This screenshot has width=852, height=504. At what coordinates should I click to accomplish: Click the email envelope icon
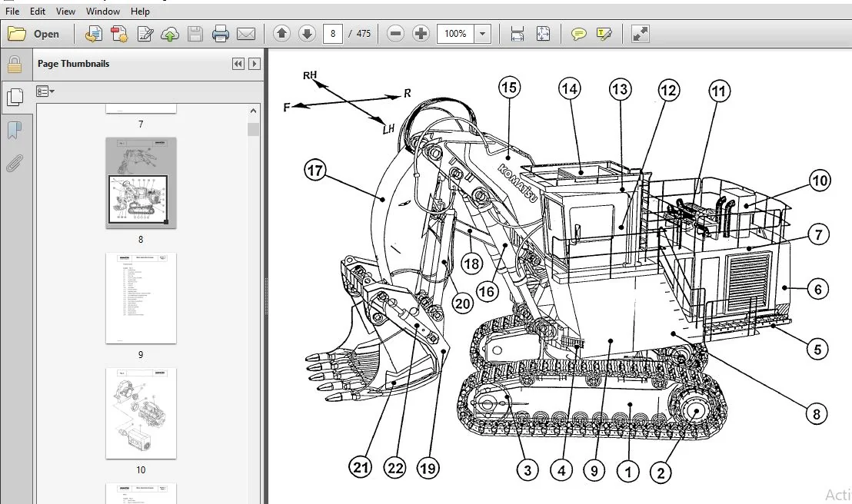[x=245, y=34]
